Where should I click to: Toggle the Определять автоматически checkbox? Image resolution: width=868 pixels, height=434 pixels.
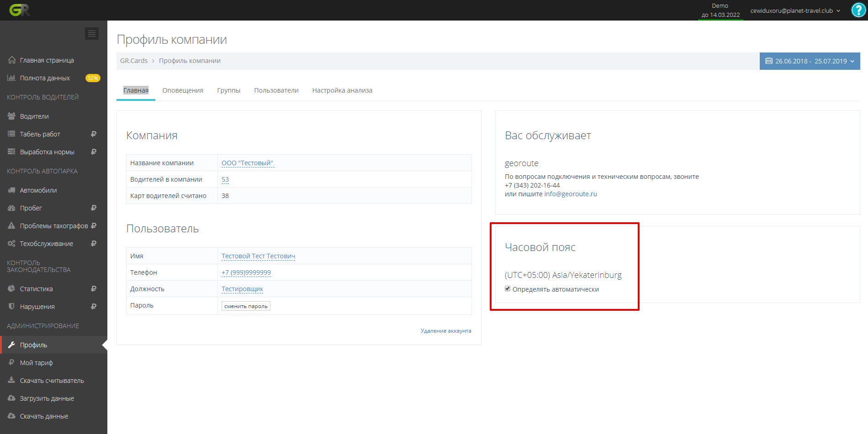click(x=508, y=288)
